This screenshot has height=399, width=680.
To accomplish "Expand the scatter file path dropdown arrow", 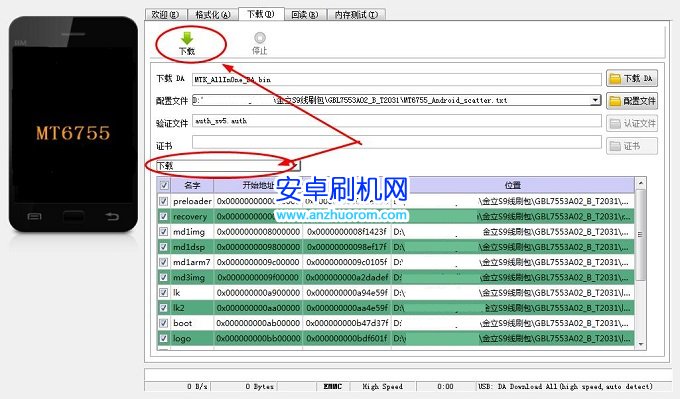I will click(596, 100).
